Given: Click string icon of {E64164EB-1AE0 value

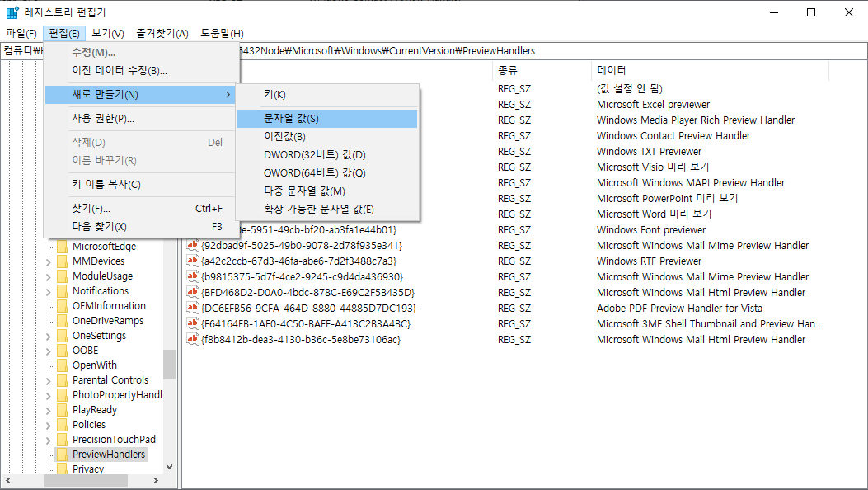Looking at the screenshot, I should (x=193, y=323).
